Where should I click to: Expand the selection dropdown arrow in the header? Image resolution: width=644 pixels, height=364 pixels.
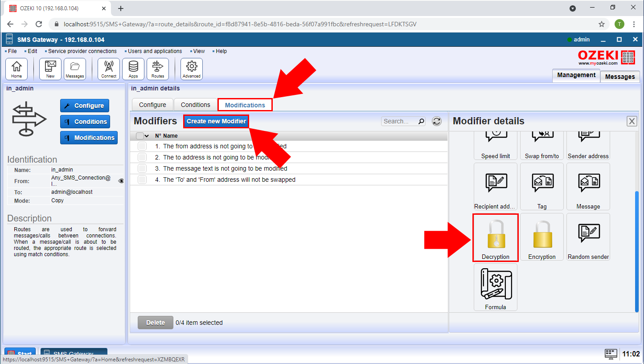(x=147, y=136)
